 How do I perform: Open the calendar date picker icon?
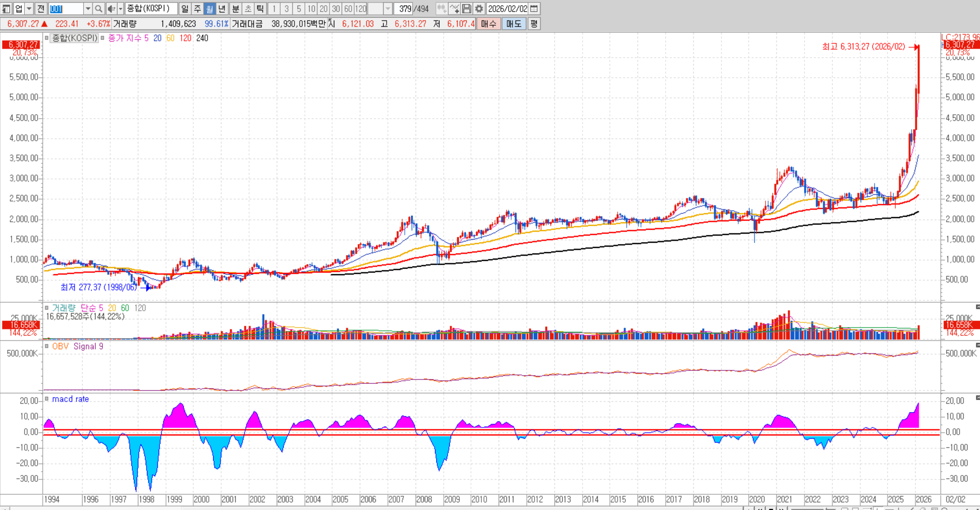point(534,9)
